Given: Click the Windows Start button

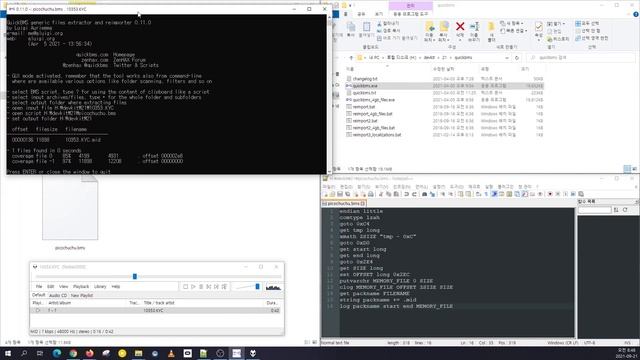Looking at the screenshot, I should pyautogui.click(x=8, y=353).
